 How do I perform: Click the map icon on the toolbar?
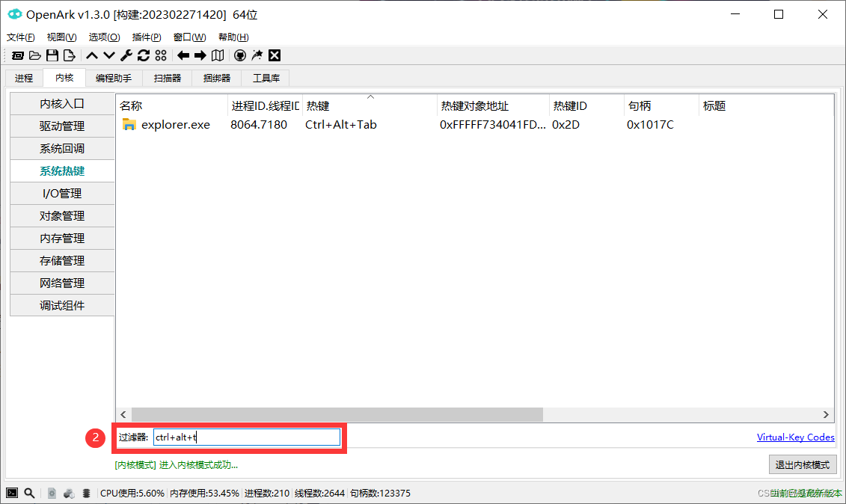217,55
